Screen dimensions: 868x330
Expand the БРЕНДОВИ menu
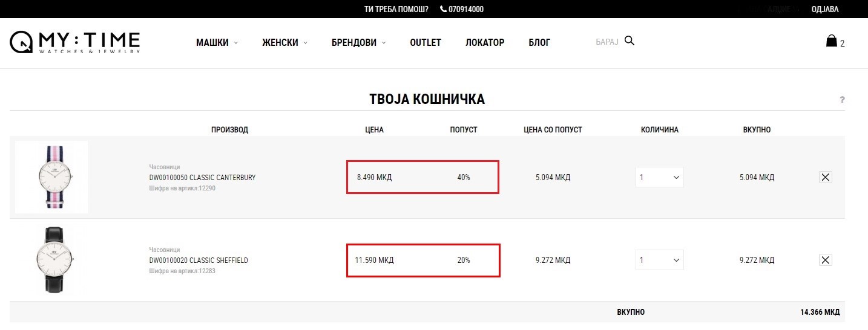pos(358,42)
